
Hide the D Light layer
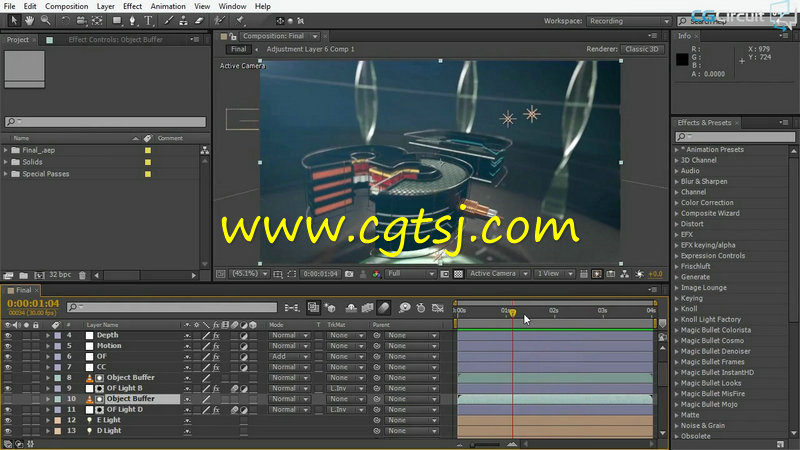pos(8,431)
